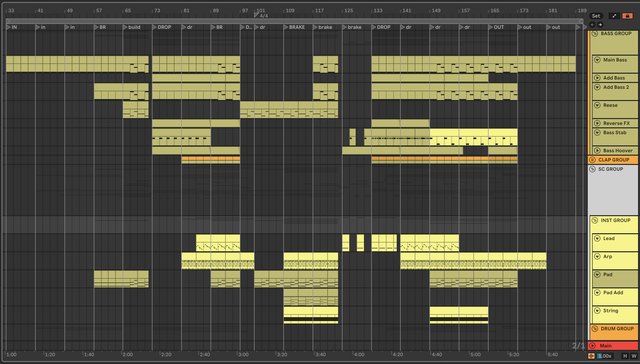Click the build locator triangle at bar 65
Image resolution: width=640 pixels, height=364 pixels.
125,27
